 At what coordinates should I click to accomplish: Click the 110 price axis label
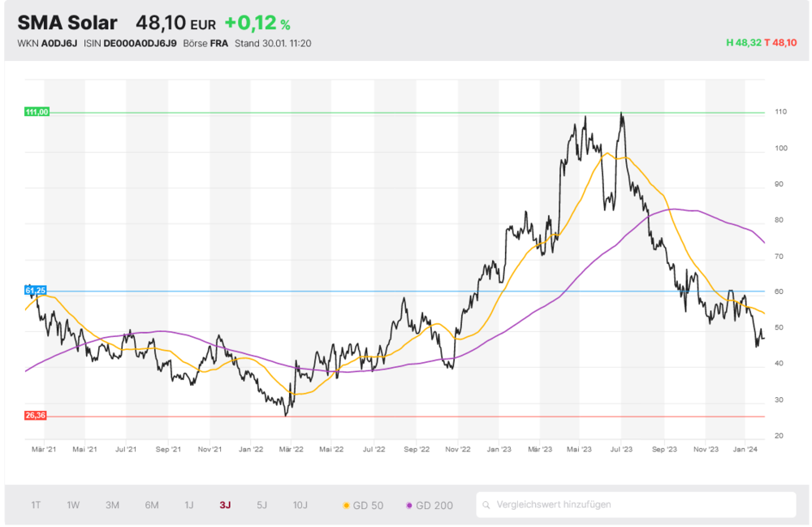coord(781,112)
